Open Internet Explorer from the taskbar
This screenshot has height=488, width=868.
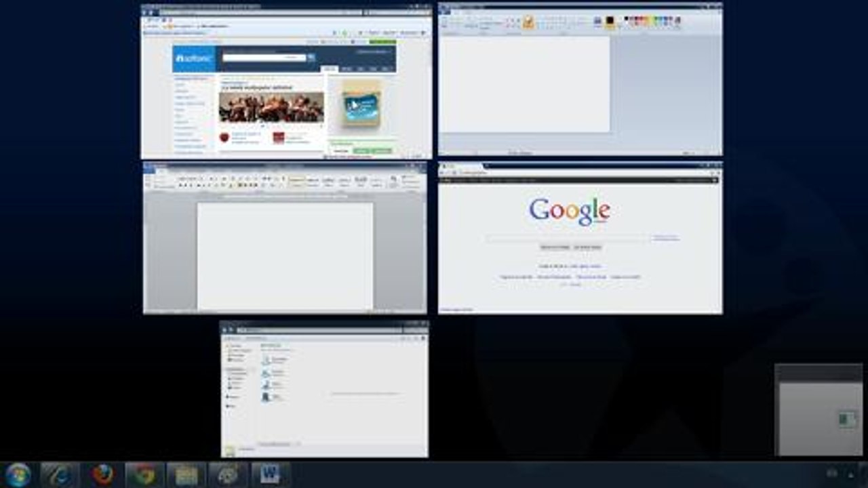coord(60,475)
